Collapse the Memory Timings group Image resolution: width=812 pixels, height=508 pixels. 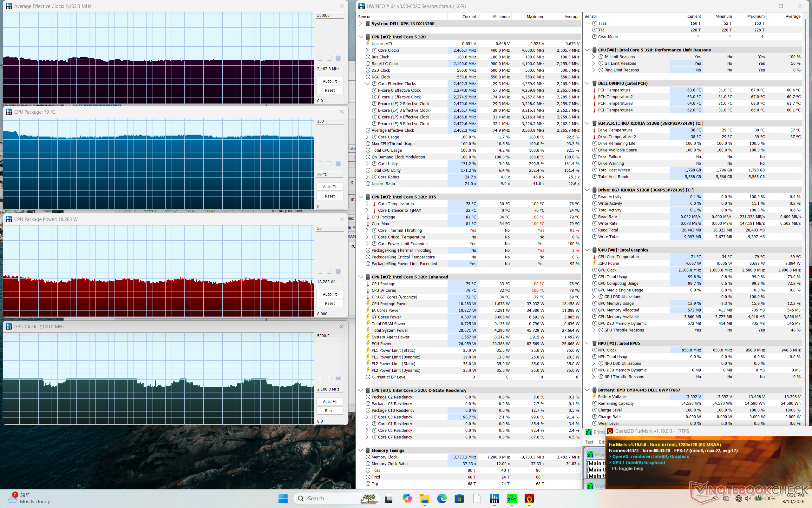point(361,450)
